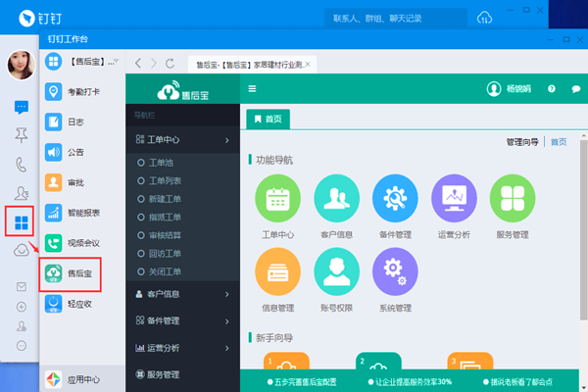Click search field 联系人、群组、聊天记录
This screenshot has height=392, width=588.
(396, 19)
